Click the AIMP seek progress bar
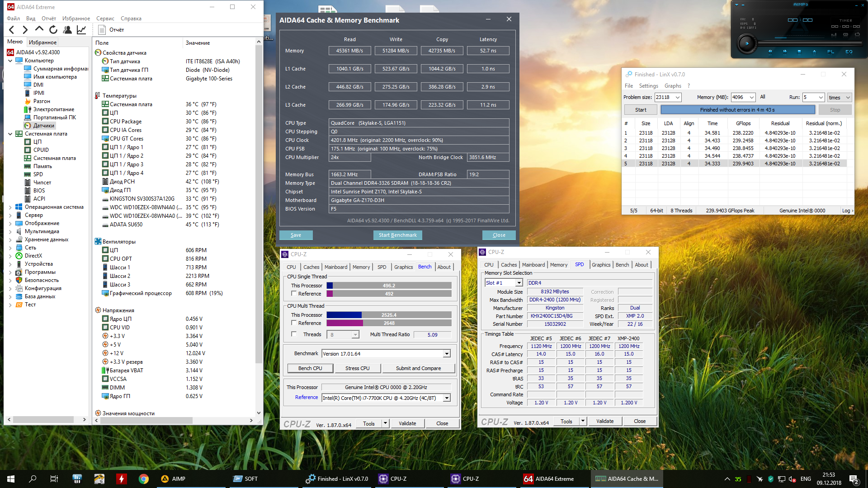This screenshot has height=488, width=868. click(x=809, y=43)
